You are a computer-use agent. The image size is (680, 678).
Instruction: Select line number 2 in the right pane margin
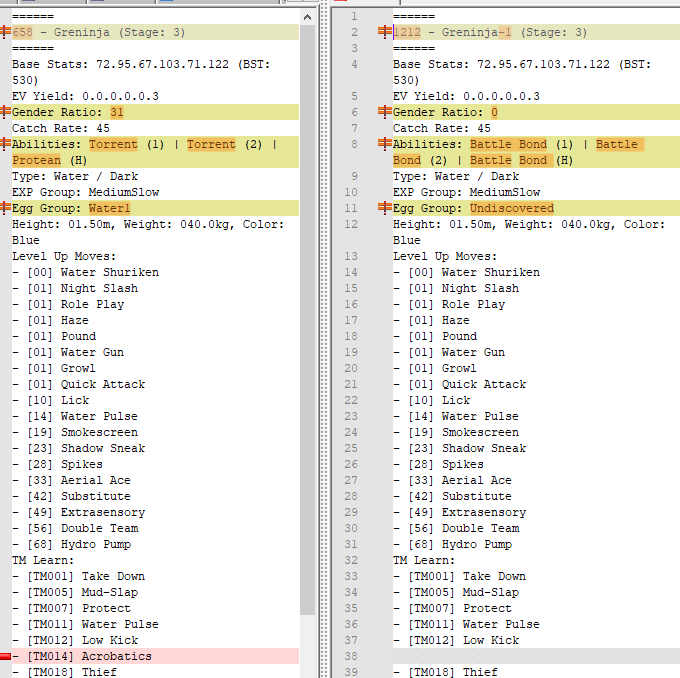click(x=354, y=32)
